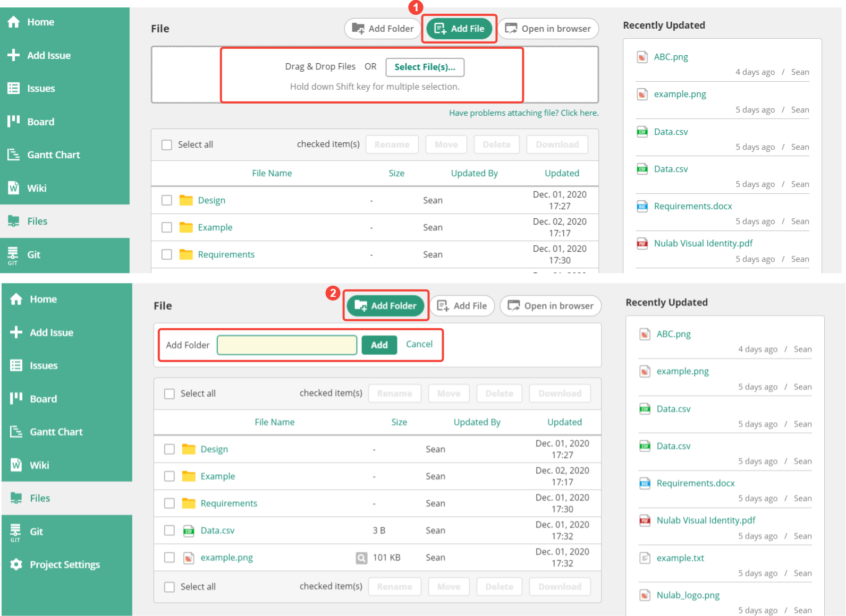846x616 pixels.
Task: Open the 'Have problems attaching file?' link
Action: coord(523,113)
